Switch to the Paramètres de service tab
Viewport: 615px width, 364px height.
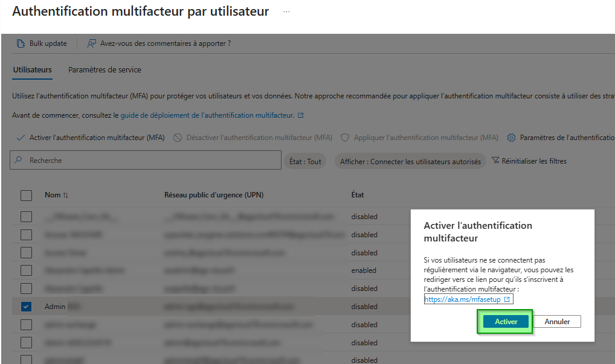[105, 70]
